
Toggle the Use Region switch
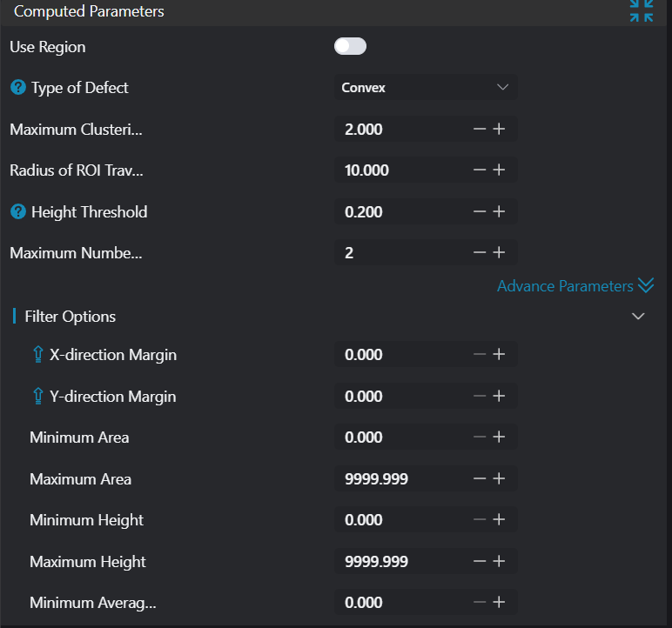pos(350,46)
